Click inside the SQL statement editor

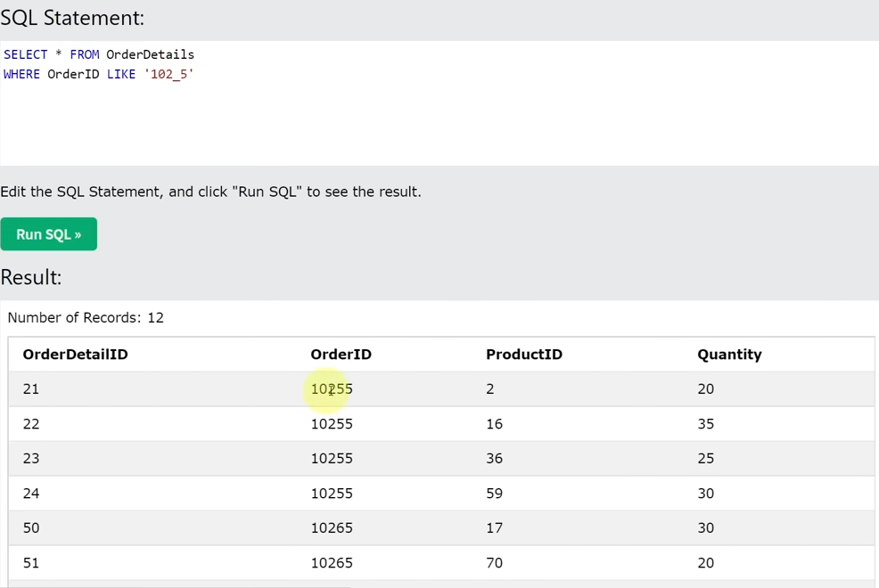click(x=439, y=103)
